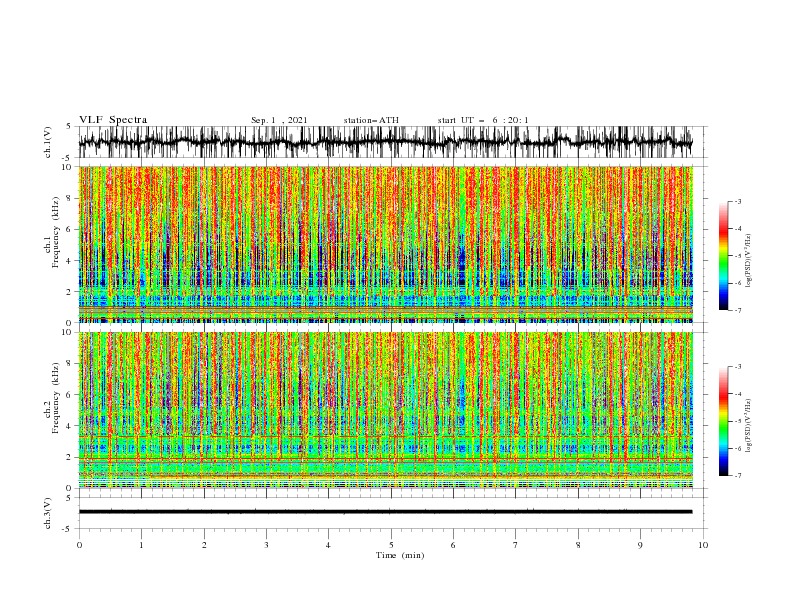Click the ch.2 frequency axis "4" tick label
This screenshot has height=612, width=792.
tap(70, 426)
